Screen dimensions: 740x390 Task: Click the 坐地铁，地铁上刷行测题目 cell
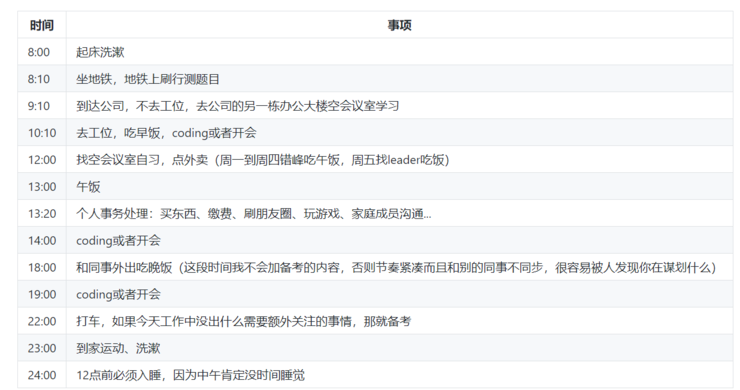click(399, 79)
